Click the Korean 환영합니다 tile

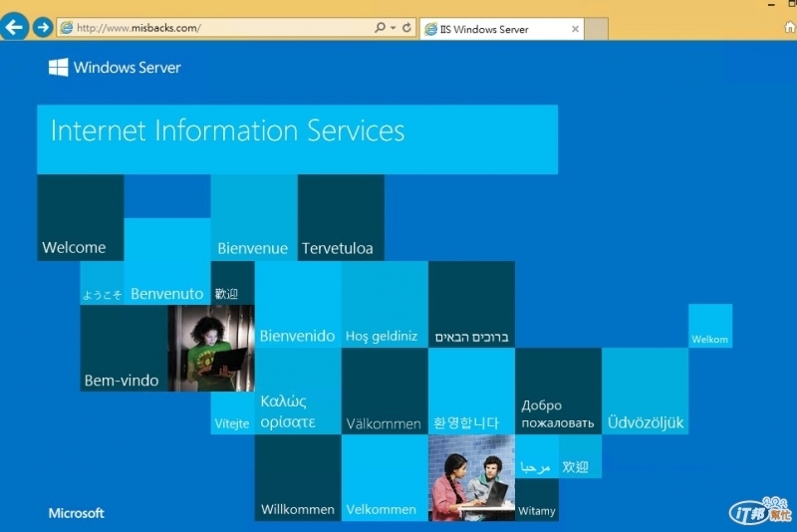click(x=471, y=392)
